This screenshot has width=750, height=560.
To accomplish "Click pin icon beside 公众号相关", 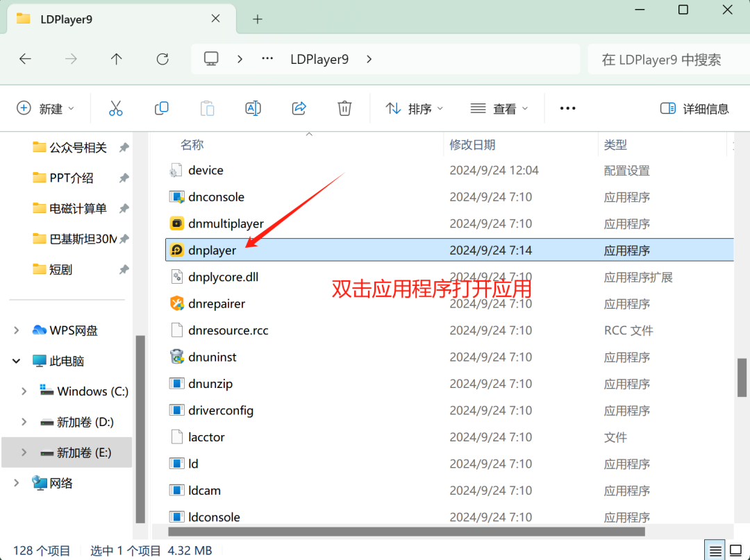I will coord(124,147).
